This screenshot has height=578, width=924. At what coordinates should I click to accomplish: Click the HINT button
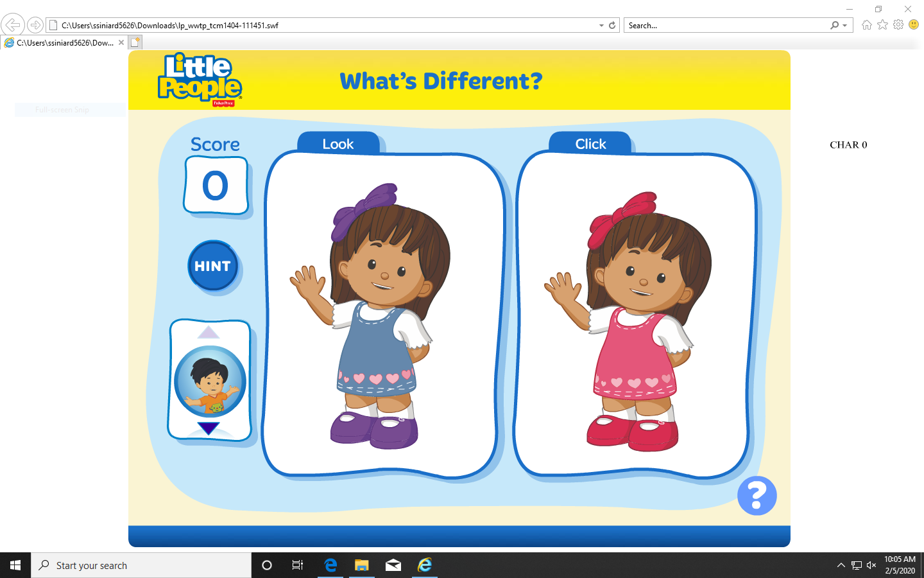point(212,266)
